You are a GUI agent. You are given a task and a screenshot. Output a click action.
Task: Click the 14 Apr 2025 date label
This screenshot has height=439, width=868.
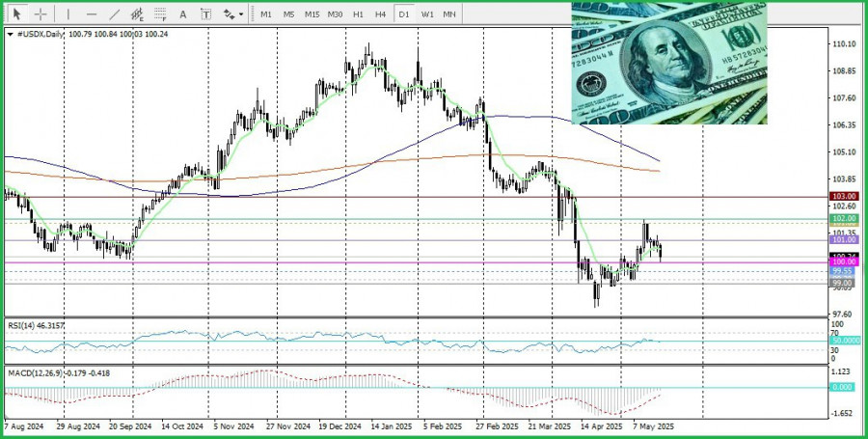pyautogui.click(x=602, y=427)
